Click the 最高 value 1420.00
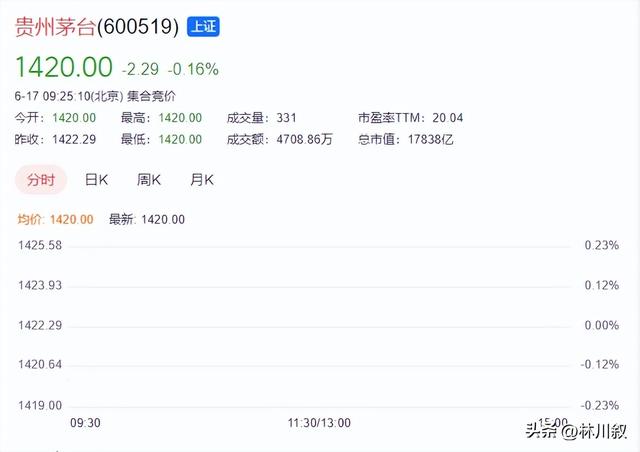Image resolution: width=640 pixels, height=452 pixels. 180,118
